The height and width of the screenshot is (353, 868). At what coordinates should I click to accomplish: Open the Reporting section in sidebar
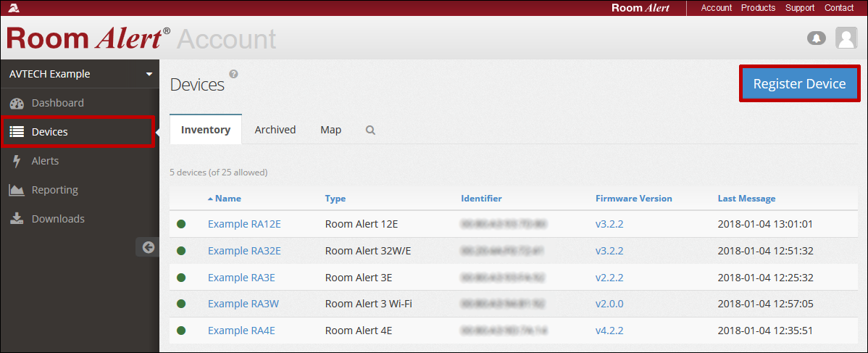tap(54, 190)
